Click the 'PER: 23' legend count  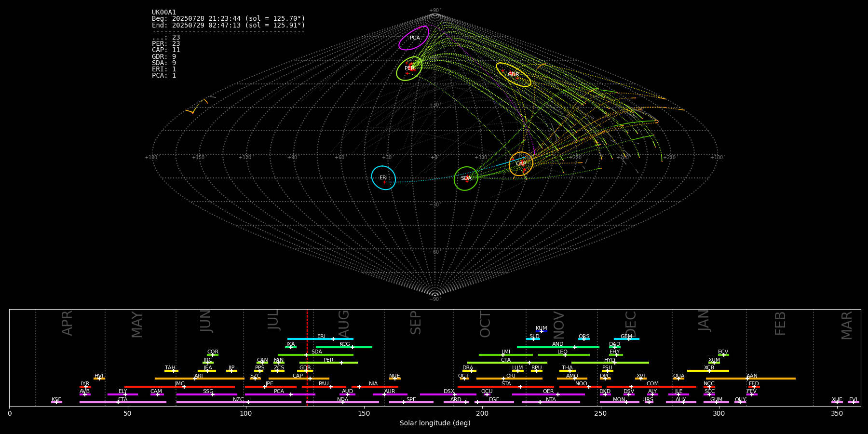pos(166,44)
